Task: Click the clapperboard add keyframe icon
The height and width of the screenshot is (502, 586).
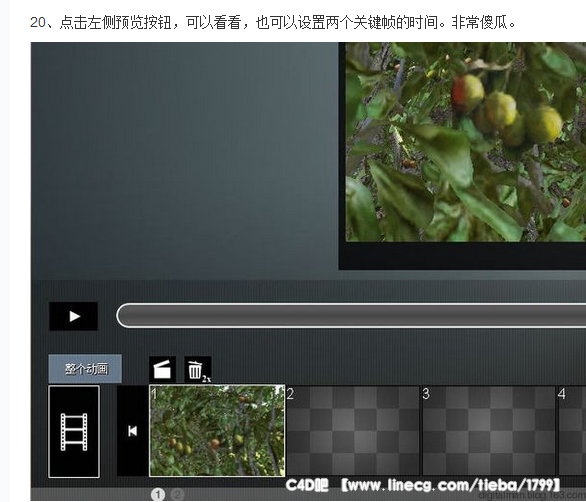Action: (x=162, y=370)
